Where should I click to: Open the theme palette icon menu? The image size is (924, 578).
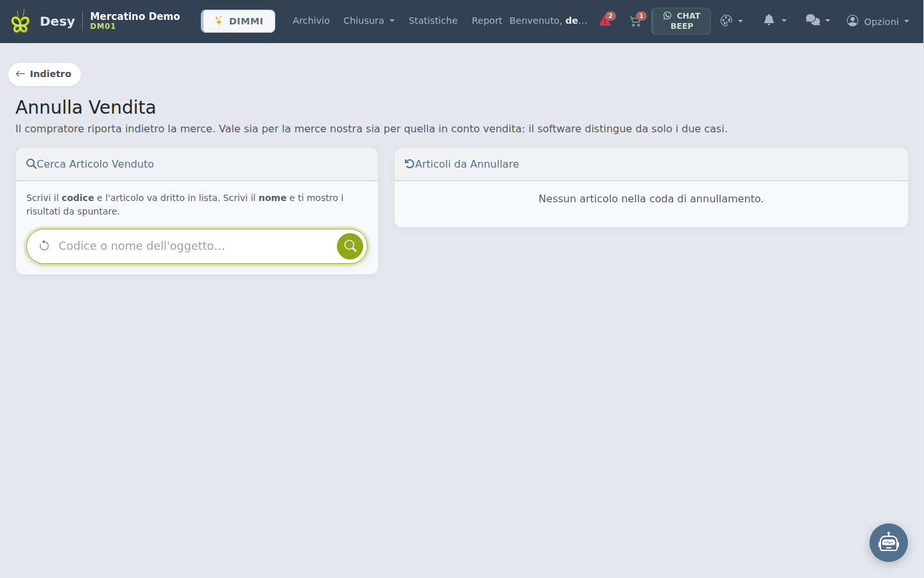click(x=732, y=21)
